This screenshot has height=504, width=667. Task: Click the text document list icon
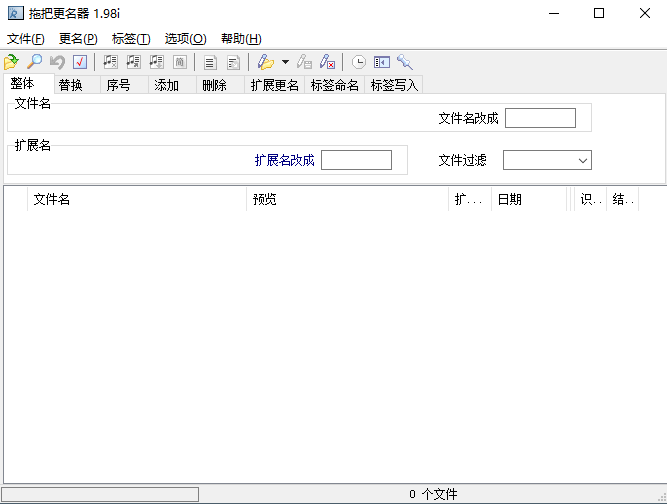tap(210, 63)
